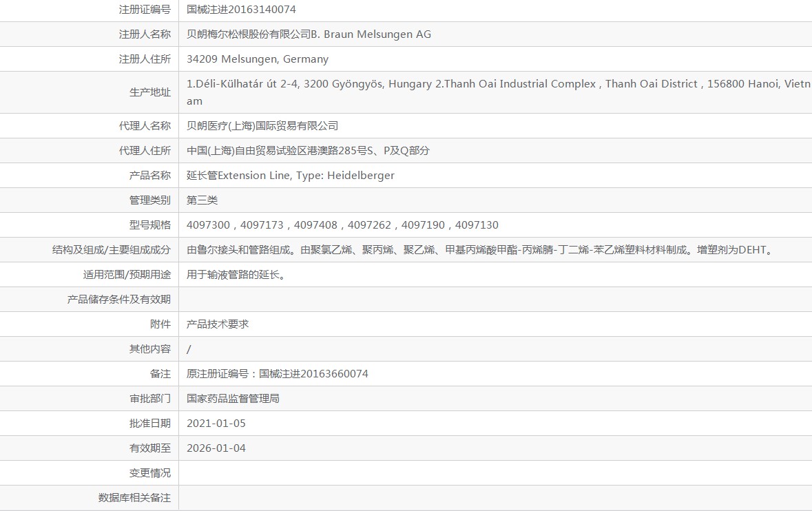Click the 注册人住所 label
Image resolution: width=812 pixels, height=511 pixels.
(145, 59)
